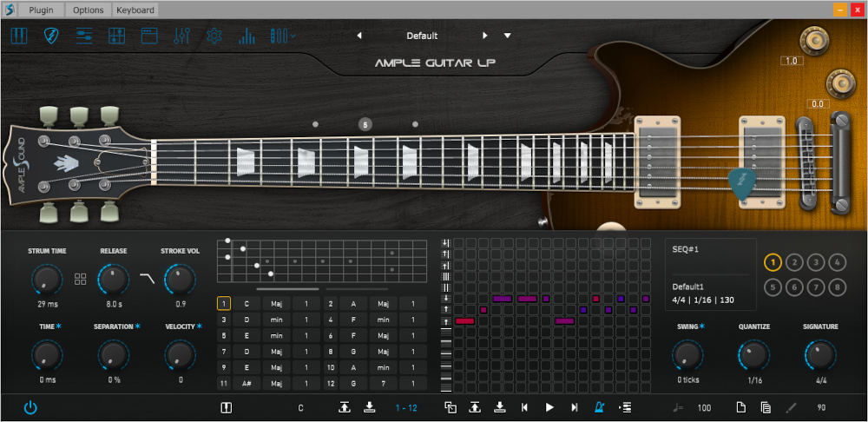
Task: Select sequence slot 5
Action: [773, 287]
